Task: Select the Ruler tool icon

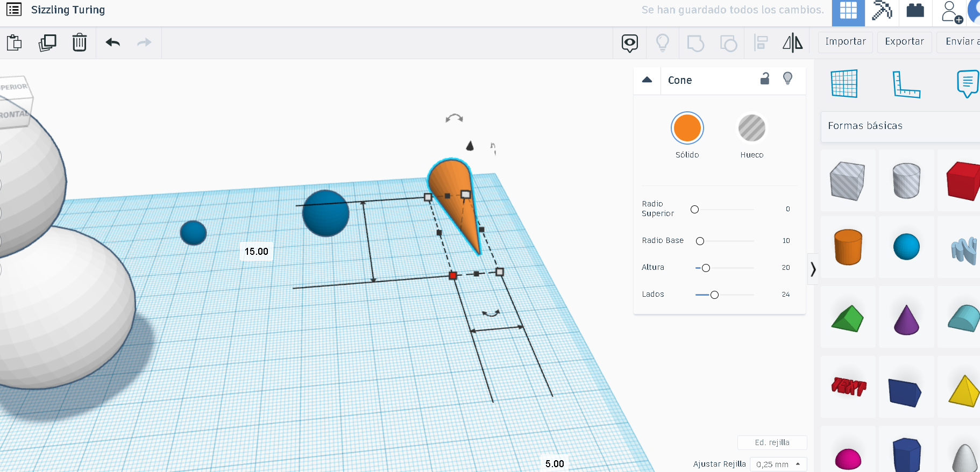Action: [906, 84]
